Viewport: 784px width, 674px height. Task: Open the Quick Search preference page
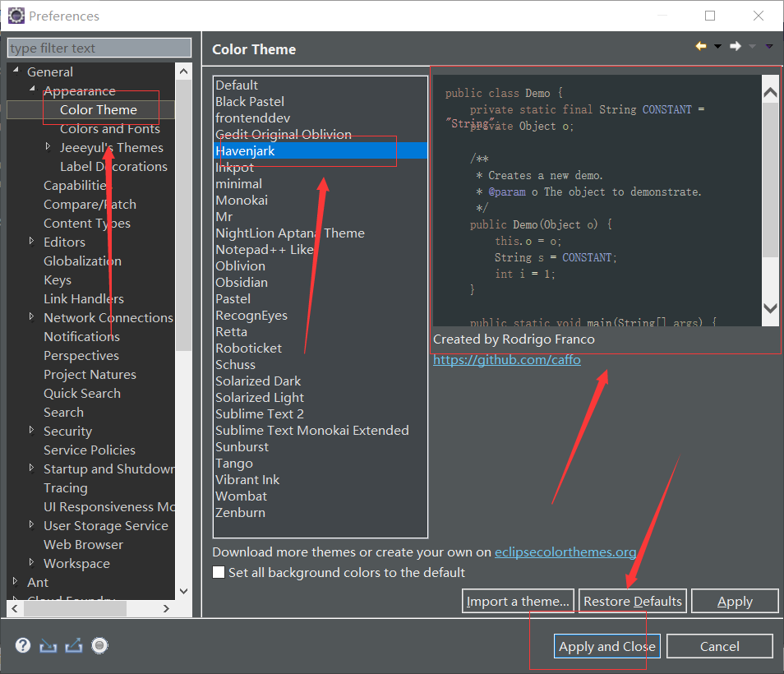pyautogui.click(x=82, y=394)
